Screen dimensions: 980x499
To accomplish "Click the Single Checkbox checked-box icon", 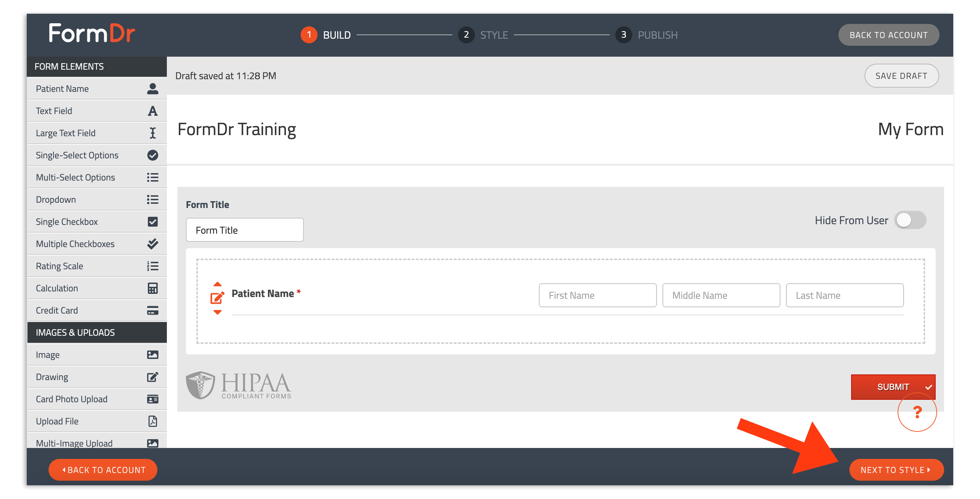I will point(152,222).
